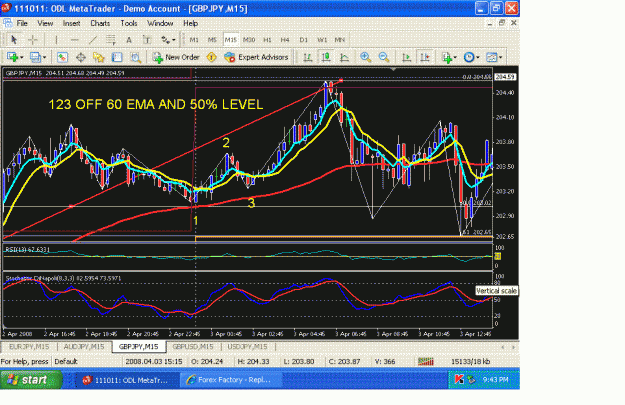Click the RSI(13) indicator label
The height and width of the screenshot is (405, 625).
[28, 250]
